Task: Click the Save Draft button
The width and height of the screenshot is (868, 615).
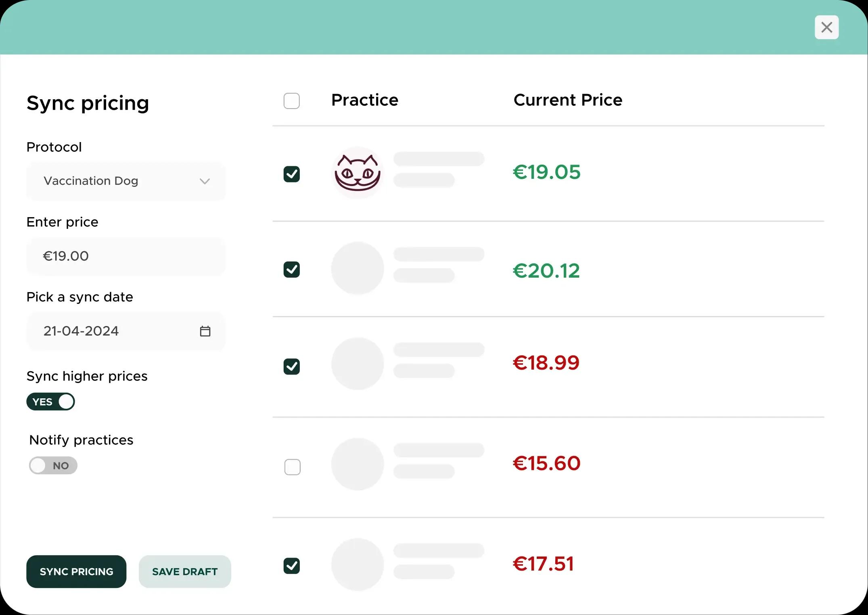Action: click(185, 571)
